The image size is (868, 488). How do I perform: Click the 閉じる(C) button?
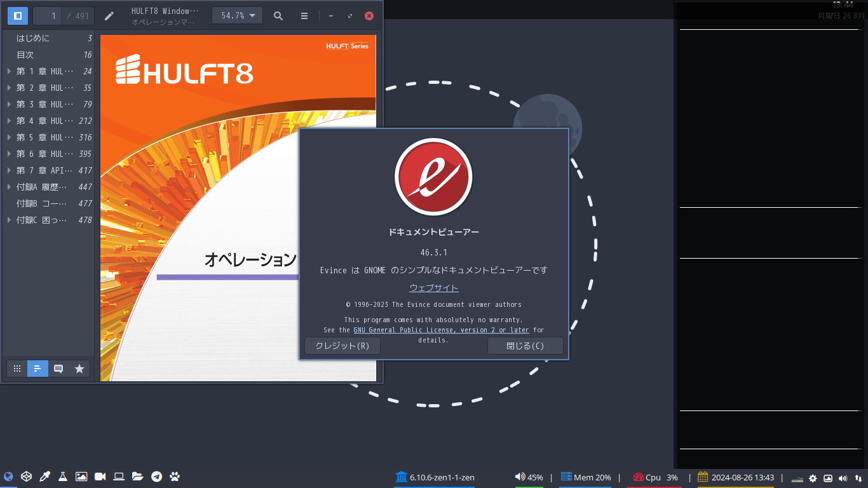click(x=526, y=346)
